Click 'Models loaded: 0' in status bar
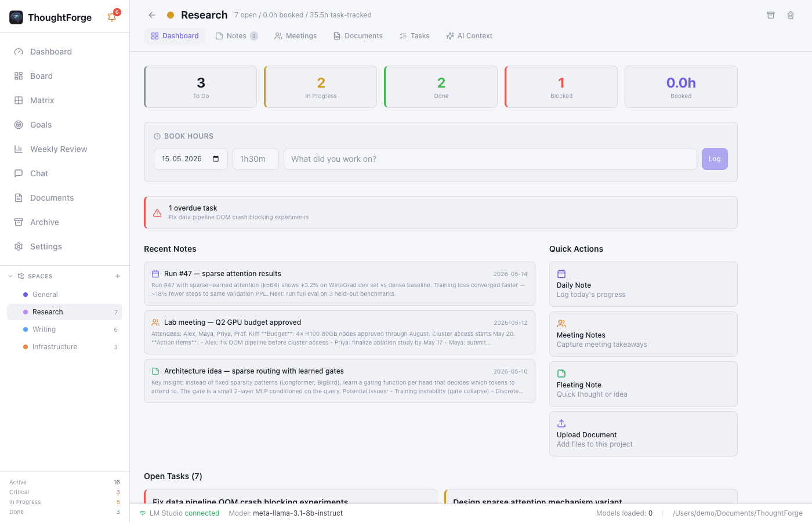The image size is (812, 522). tap(624, 513)
